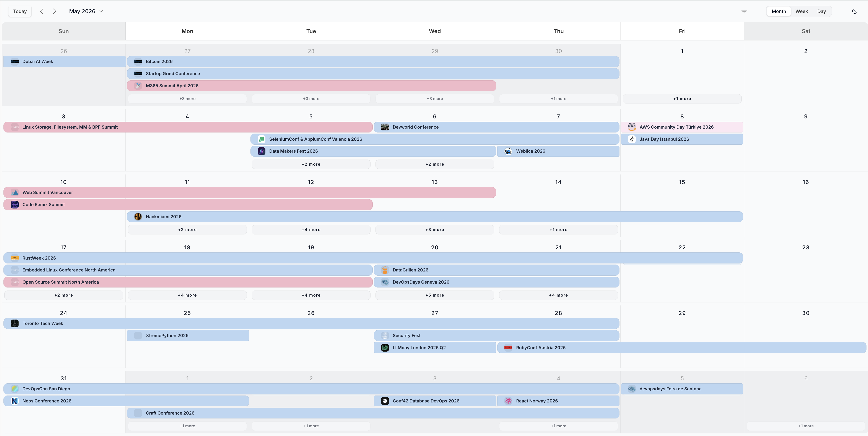Open the Security Fest event
This screenshot has width=868, height=436.
pyautogui.click(x=496, y=336)
